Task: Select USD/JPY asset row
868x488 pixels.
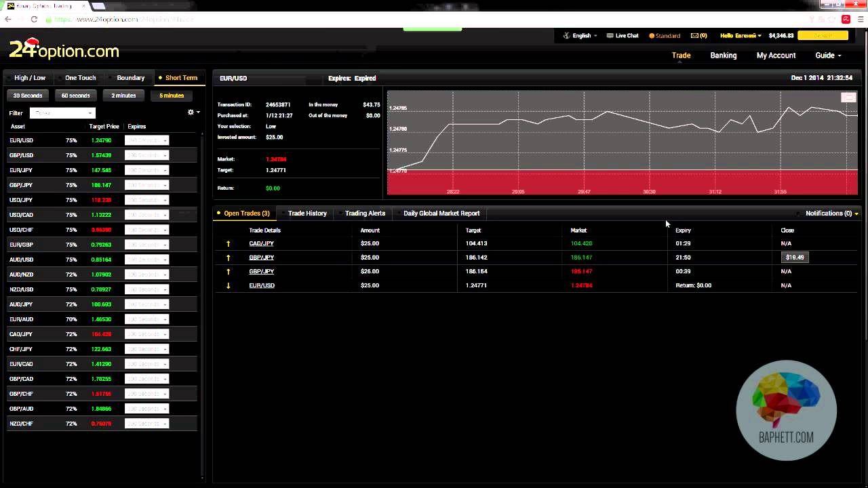Action: click(x=102, y=200)
